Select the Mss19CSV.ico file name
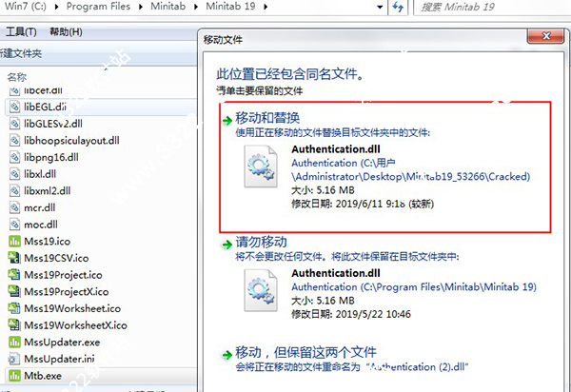Screen dimensions: 571x392 [x=56, y=258]
